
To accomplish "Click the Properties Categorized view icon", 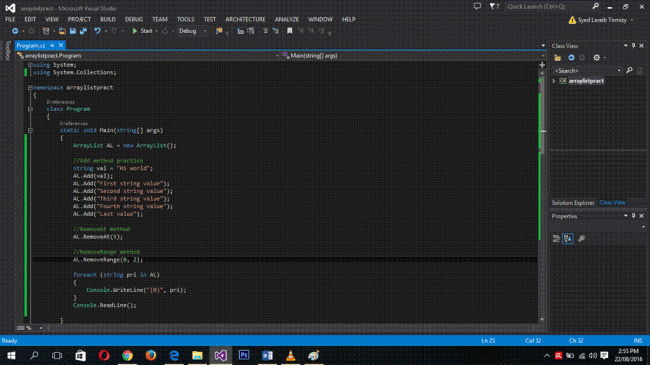I will (556, 238).
